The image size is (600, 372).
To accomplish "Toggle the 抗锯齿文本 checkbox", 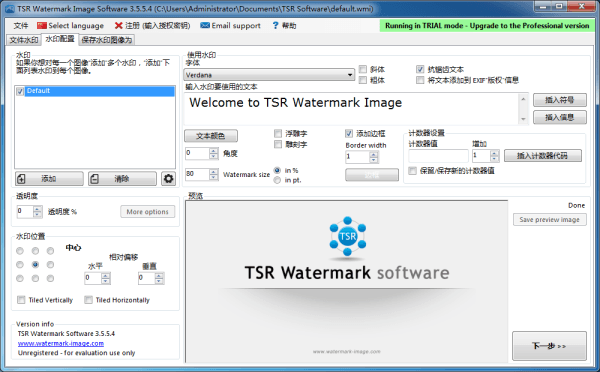I will 420,69.
